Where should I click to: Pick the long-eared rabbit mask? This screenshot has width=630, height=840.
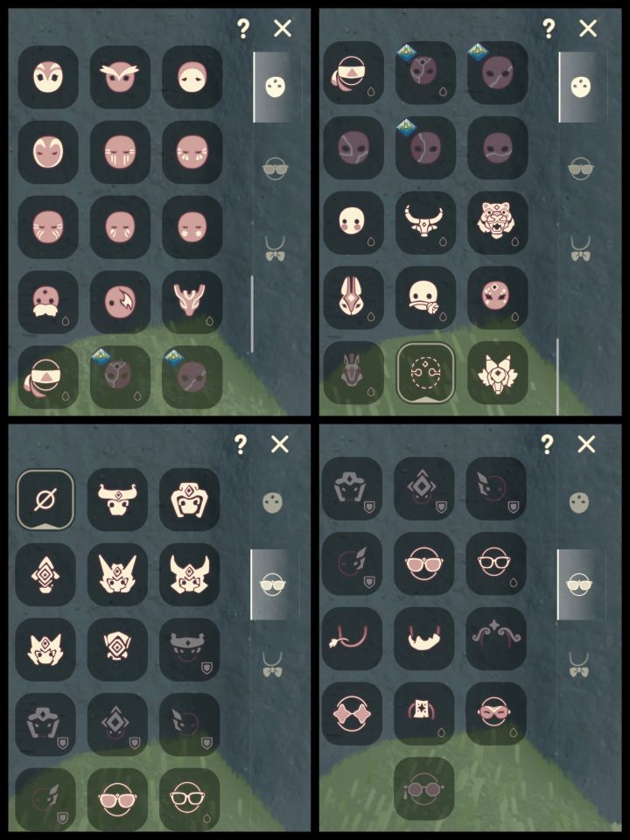click(x=353, y=297)
